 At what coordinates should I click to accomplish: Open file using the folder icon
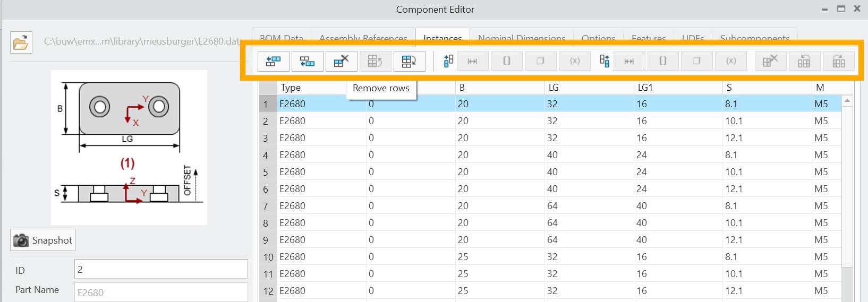[x=21, y=42]
